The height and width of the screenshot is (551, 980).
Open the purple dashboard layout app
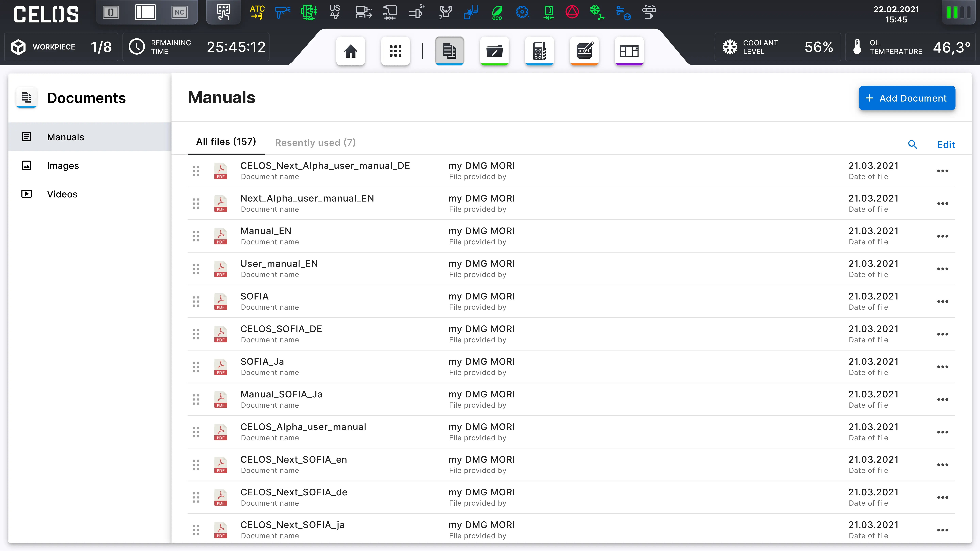pos(629,51)
